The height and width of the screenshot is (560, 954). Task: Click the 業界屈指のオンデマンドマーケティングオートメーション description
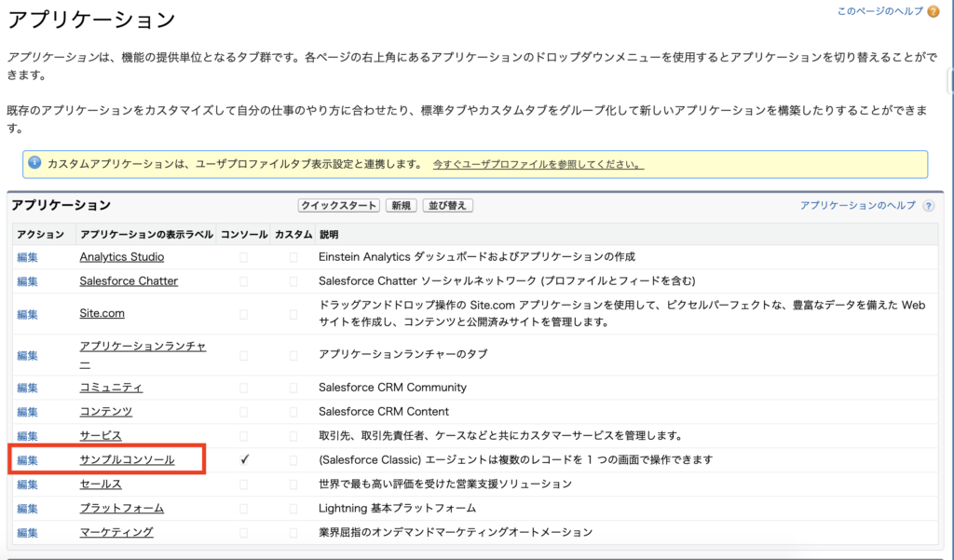pos(456,532)
